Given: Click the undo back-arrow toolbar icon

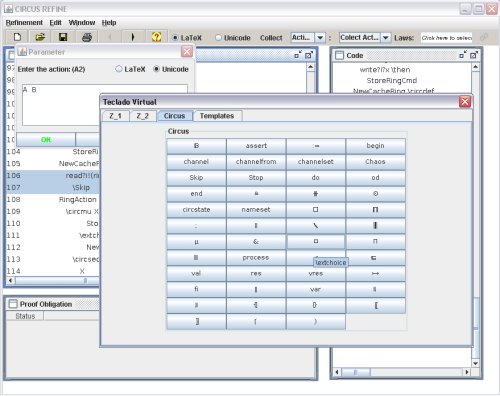Looking at the screenshot, I should [110, 37].
